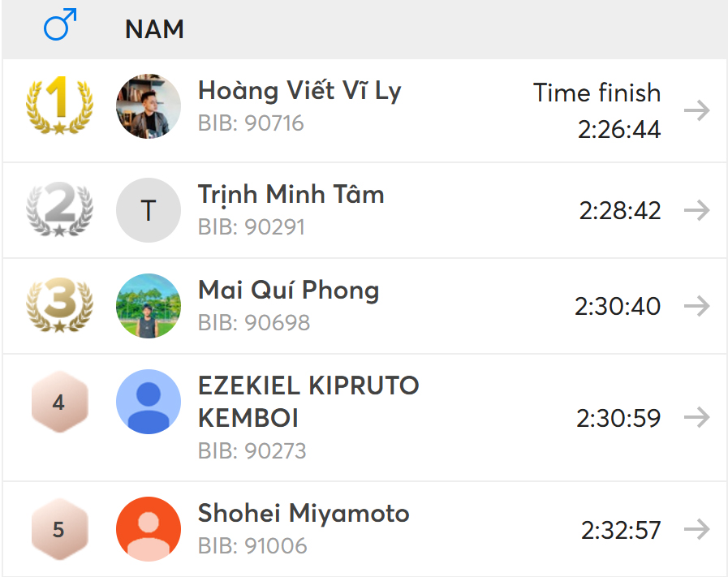
Task: Click the Time finish column label
Action: (597, 93)
